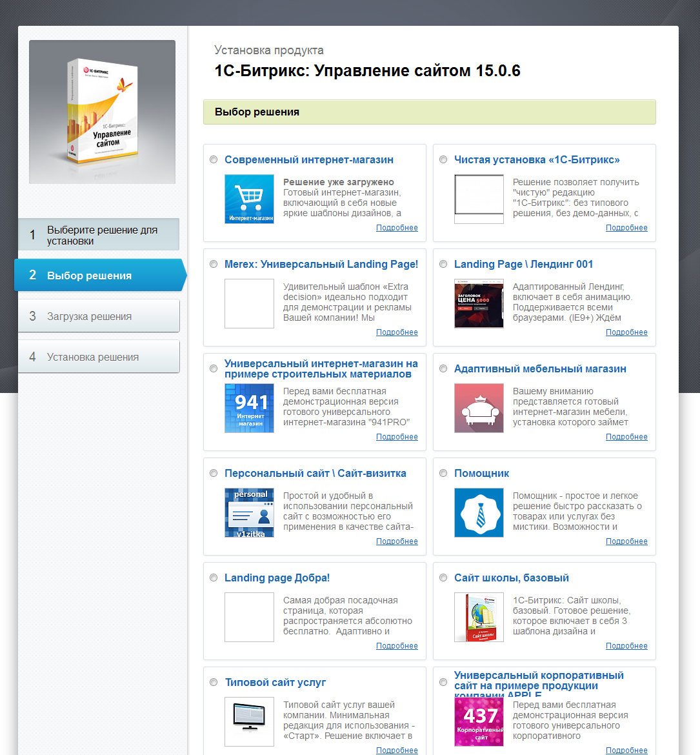Click Подробнее under Лендинг 001

click(626, 332)
